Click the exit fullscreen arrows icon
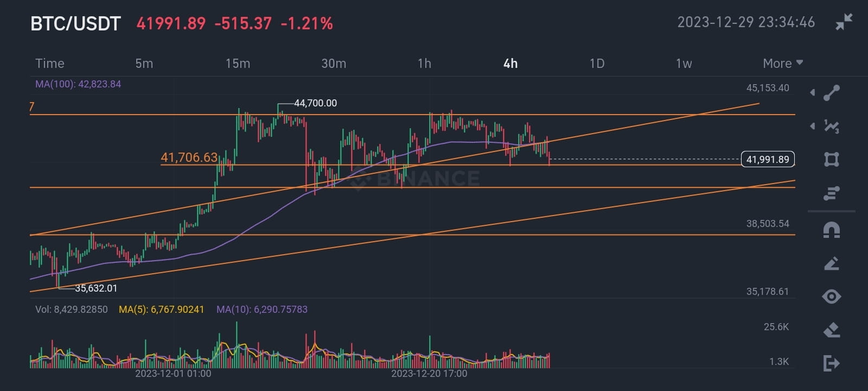 tap(844, 23)
